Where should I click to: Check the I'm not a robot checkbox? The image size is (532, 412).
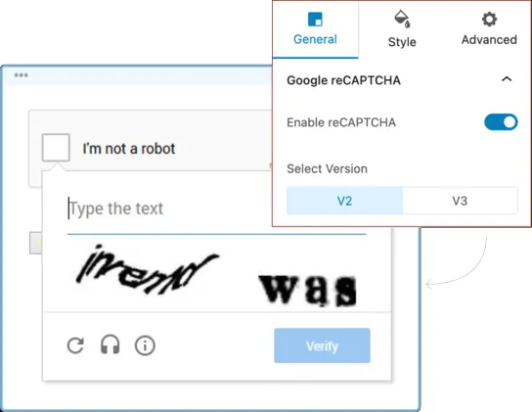point(56,148)
